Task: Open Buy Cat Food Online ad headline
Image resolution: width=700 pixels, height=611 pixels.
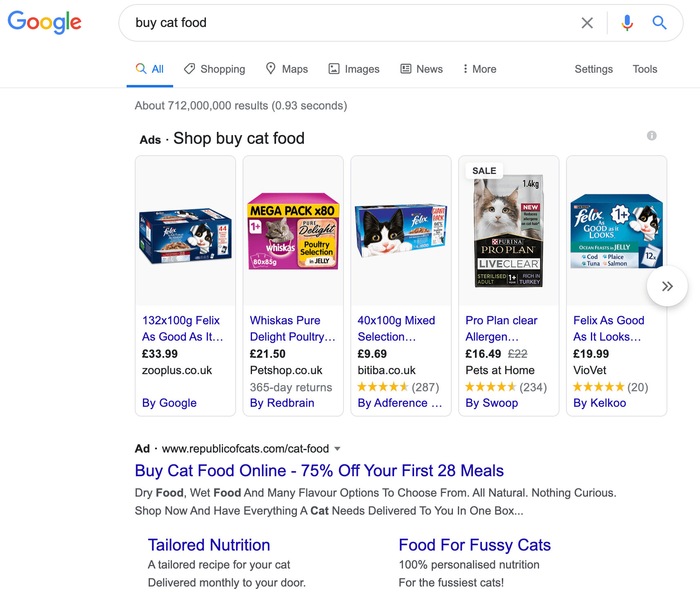Action: [319, 471]
